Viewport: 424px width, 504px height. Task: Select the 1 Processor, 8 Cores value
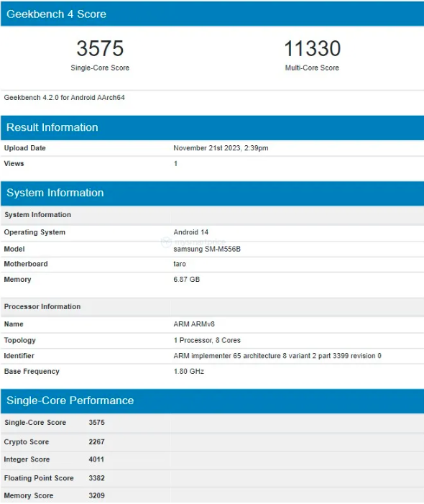point(207,340)
